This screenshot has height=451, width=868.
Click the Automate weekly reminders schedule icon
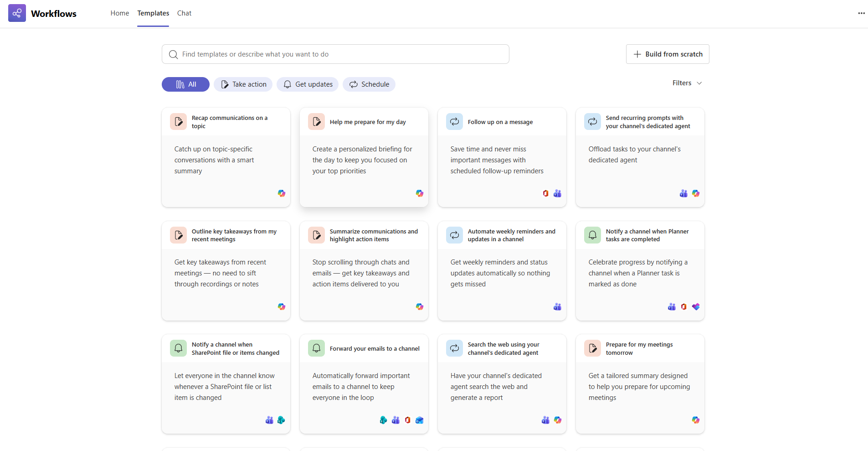[455, 235]
